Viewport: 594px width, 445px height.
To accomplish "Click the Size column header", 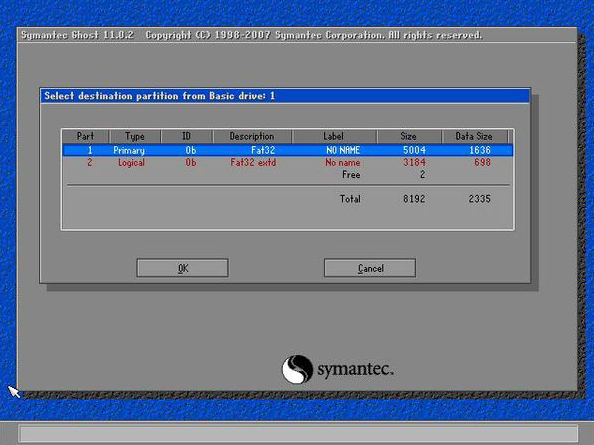I will click(409, 136).
